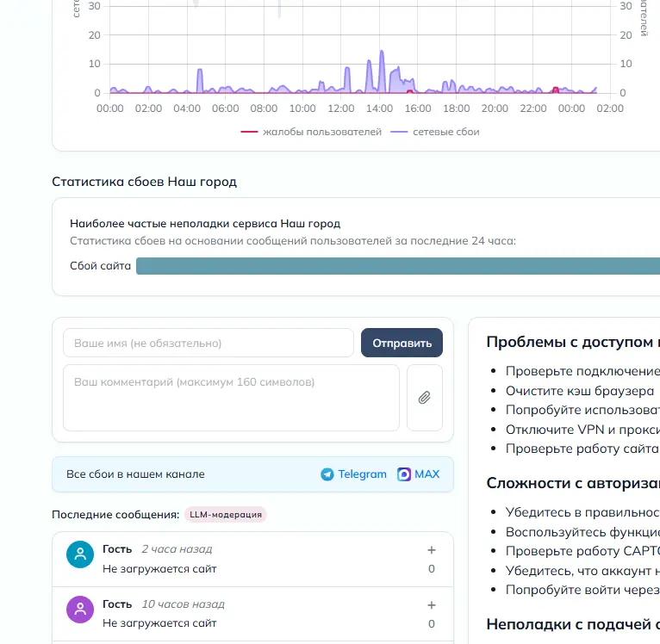Screen dimensions: 660x644
Task: Click the Telegram logo icon
Action: tap(327, 474)
